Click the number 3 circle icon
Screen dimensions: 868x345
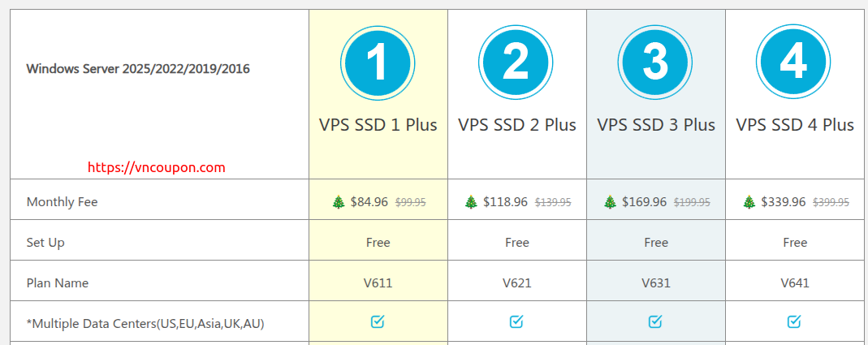coord(655,62)
